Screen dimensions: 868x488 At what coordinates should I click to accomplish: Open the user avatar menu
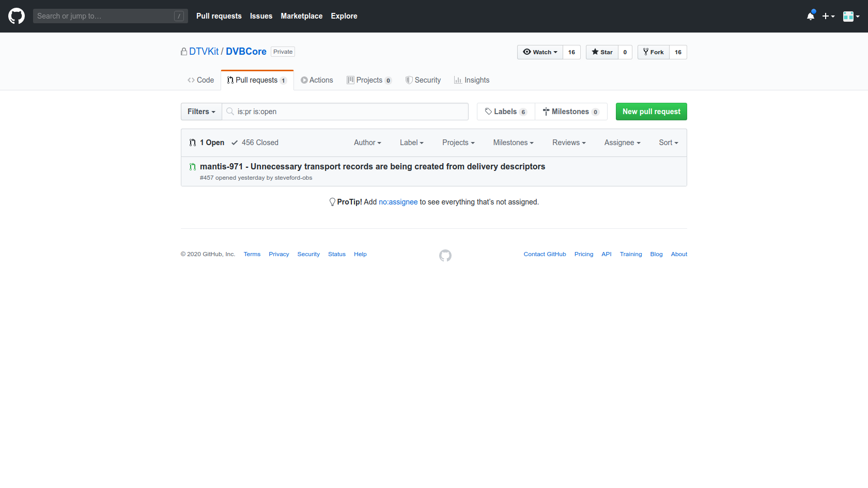pyautogui.click(x=851, y=16)
